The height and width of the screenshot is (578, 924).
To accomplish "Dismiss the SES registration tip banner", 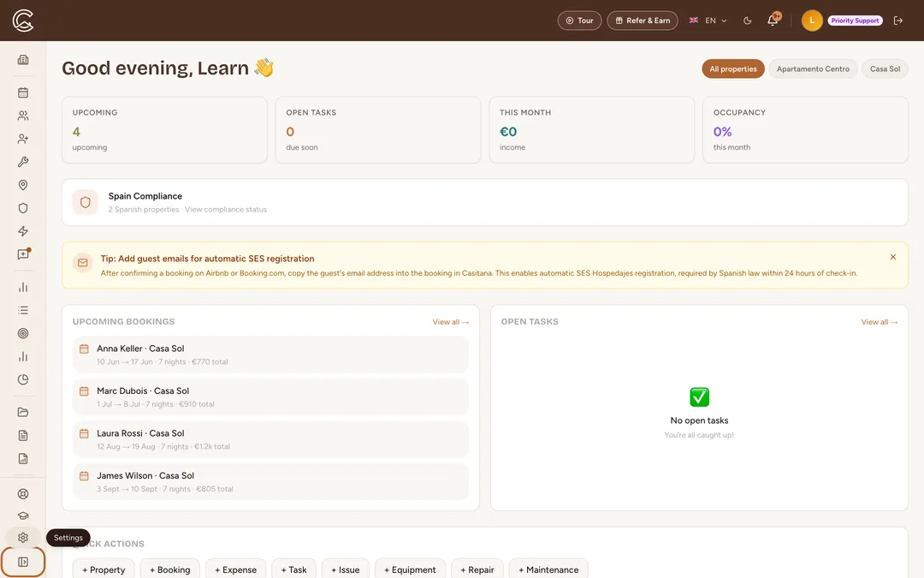I will pyautogui.click(x=892, y=257).
